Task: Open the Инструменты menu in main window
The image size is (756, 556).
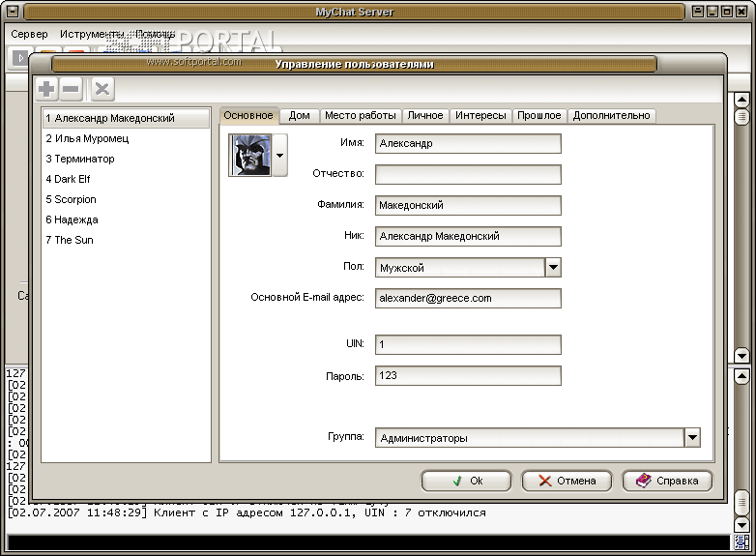Action: click(92, 34)
